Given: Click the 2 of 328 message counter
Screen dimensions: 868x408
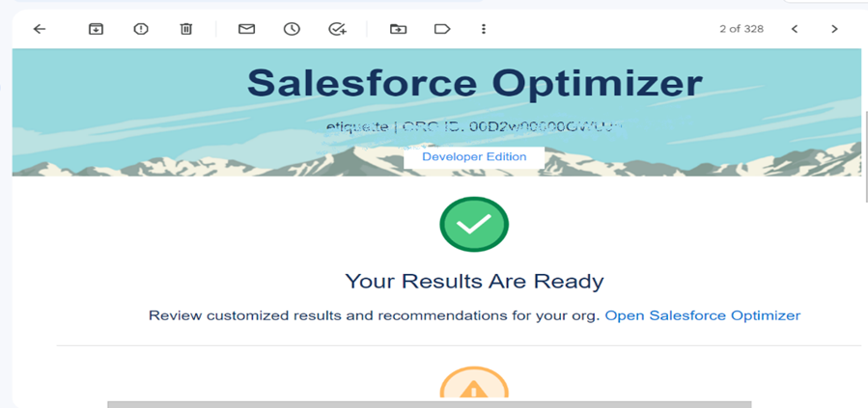Looking at the screenshot, I should pyautogui.click(x=742, y=29).
